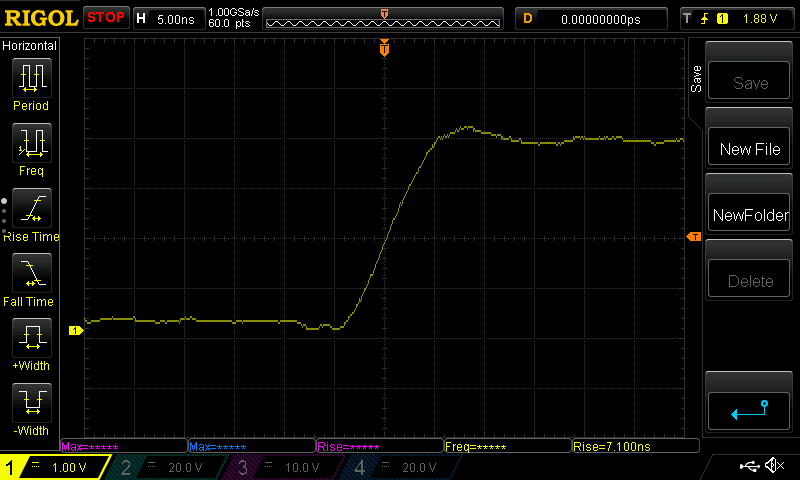
Task: Select the -Width measurement icon
Action: pyautogui.click(x=30, y=403)
